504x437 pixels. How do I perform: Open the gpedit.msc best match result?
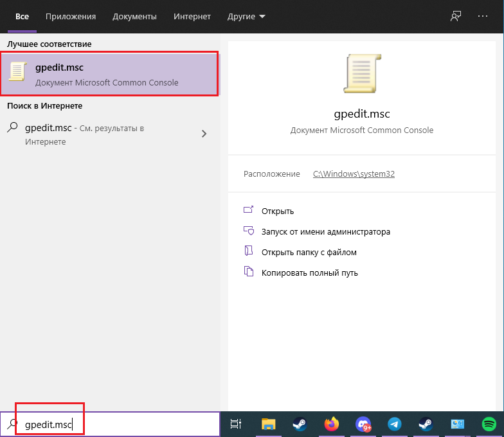click(109, 73)
